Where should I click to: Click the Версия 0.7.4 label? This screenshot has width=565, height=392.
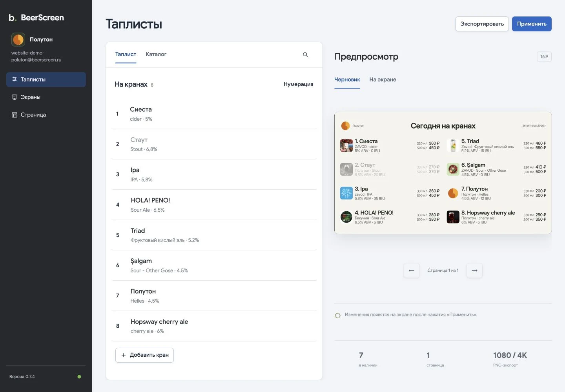tap(22, 377)
